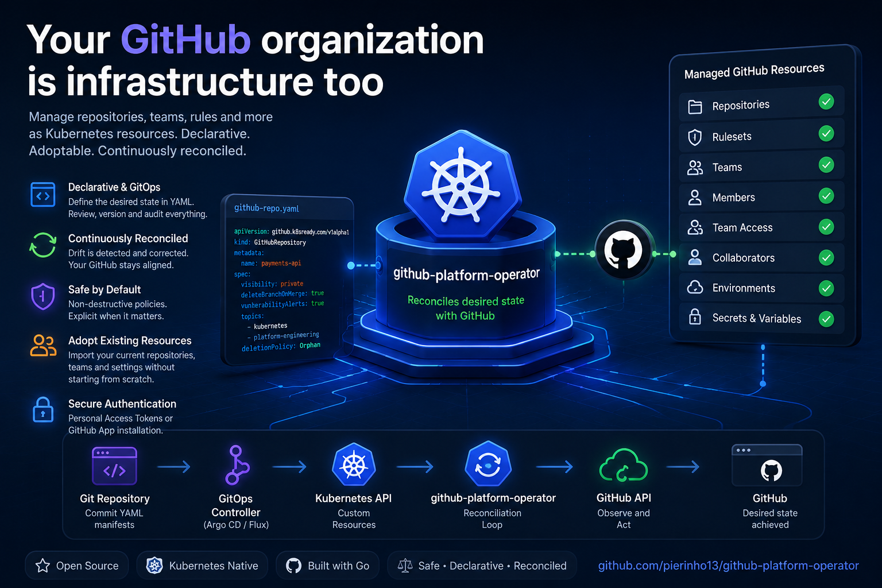The image size is (882, 588).
Task: Click the 'visibility: private' YAML line
Action: (x=272, y=284)
